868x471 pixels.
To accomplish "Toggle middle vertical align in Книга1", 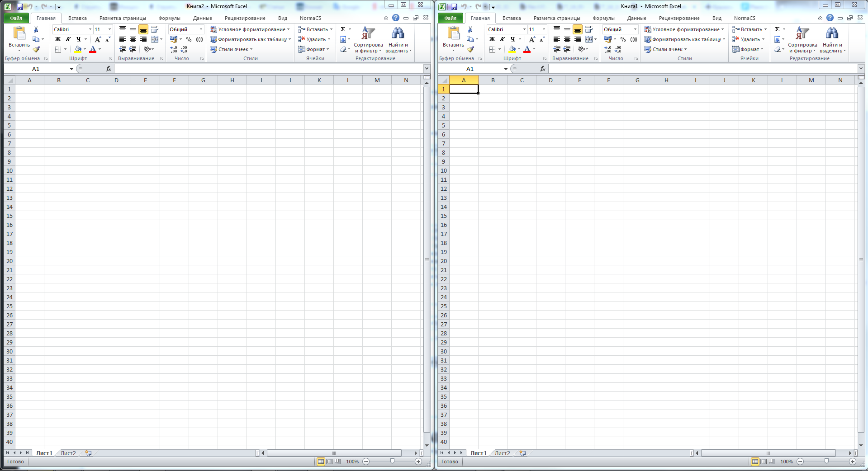I will [567, 29].
